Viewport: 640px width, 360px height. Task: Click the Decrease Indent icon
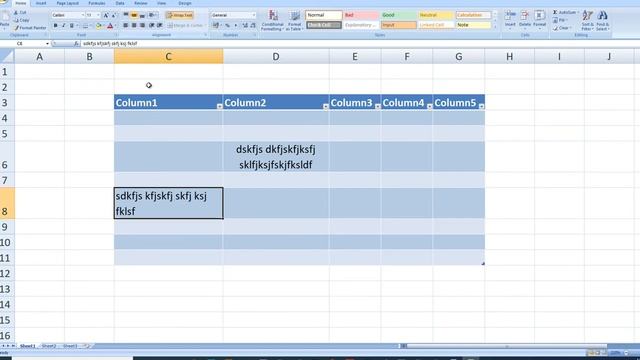pyautogui.click(x=151, y=25)
